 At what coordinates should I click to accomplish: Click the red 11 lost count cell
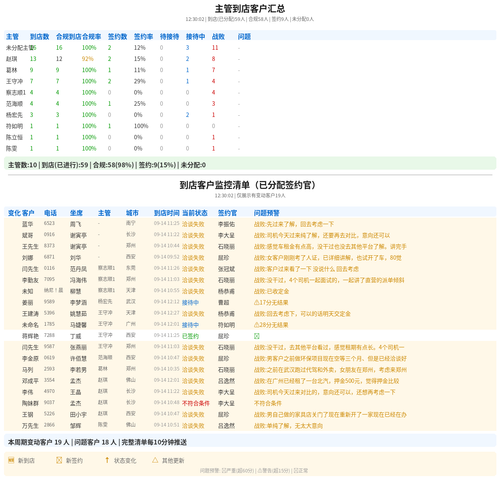pos(215,48)
